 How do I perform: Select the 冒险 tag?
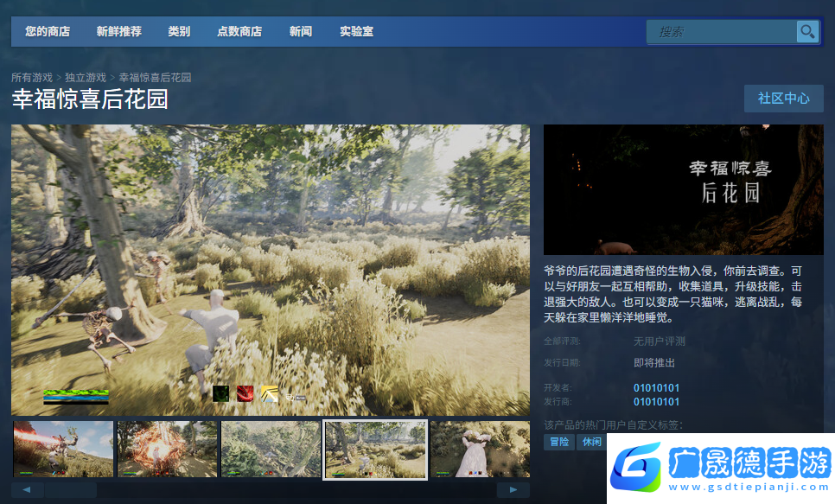coord(559,442)
